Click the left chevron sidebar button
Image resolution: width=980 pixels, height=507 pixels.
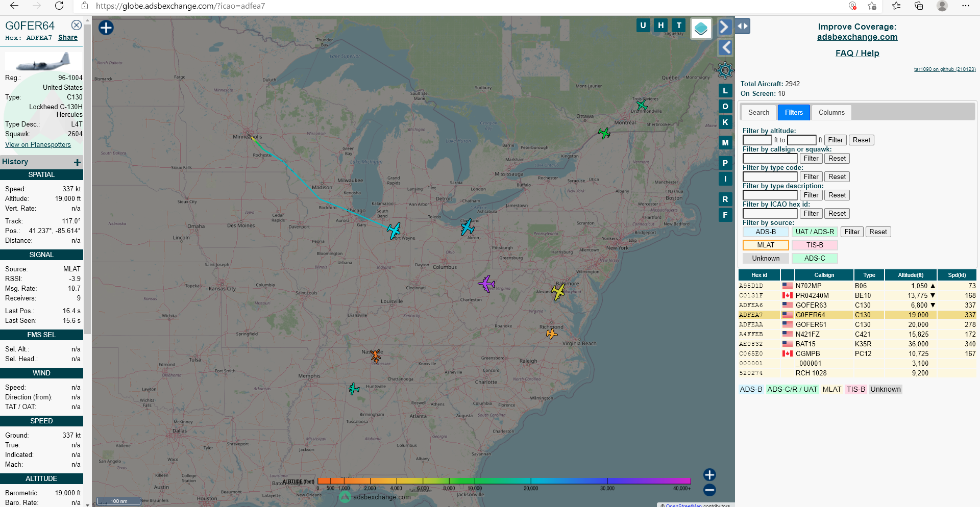pos(725,47)
